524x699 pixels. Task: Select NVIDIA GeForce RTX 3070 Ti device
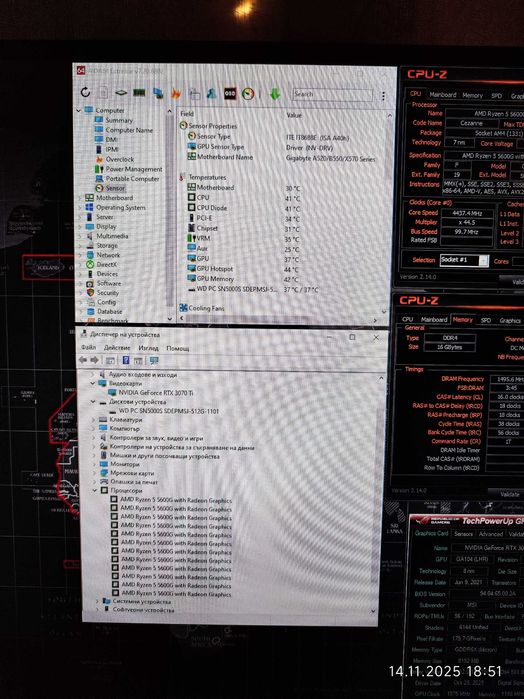pyautogui.click(x=150, y=393)
